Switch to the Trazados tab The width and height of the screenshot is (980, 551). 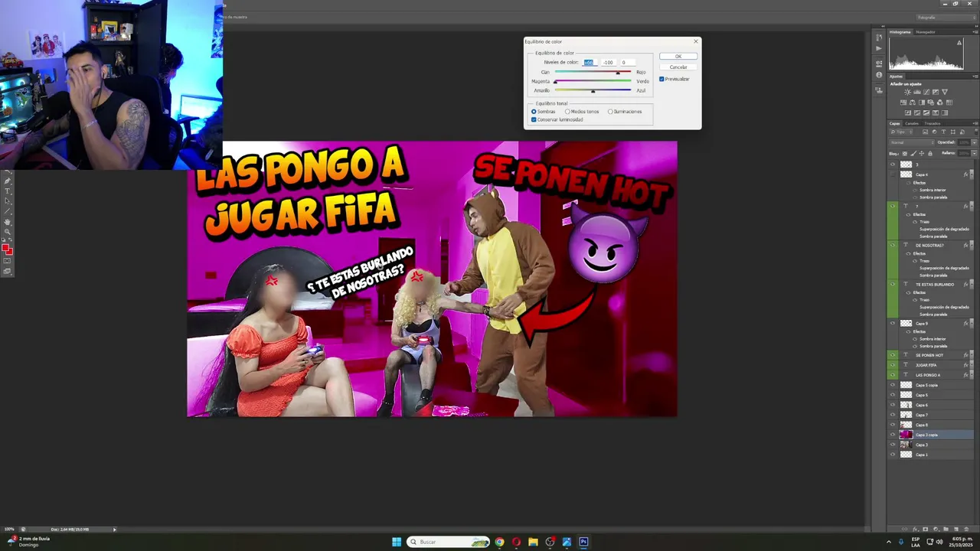(x=933, y=123)
